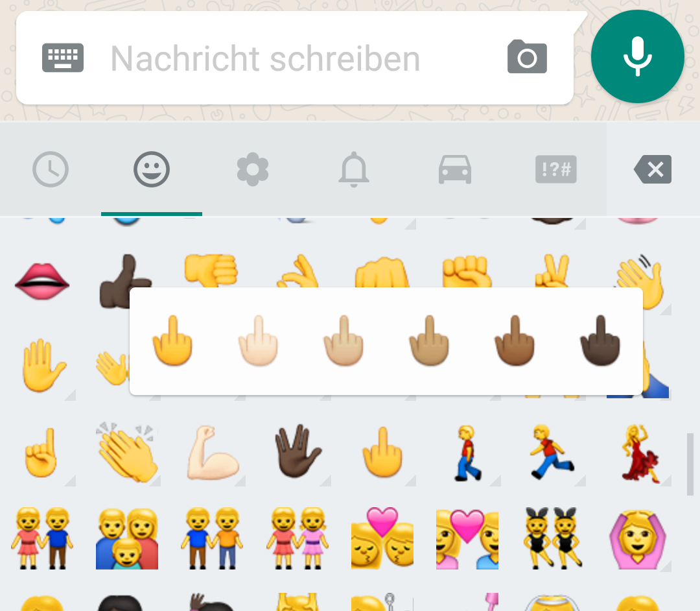This screenshot has width=700, height=611.
Task: Open the symbols !?# emoji tab
Action: [556, 169]
